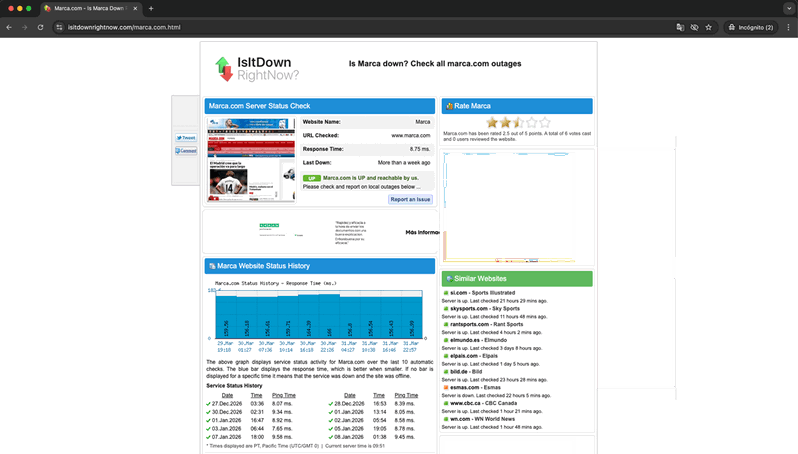Click the 'More than a week ago' value

[404, 163]
